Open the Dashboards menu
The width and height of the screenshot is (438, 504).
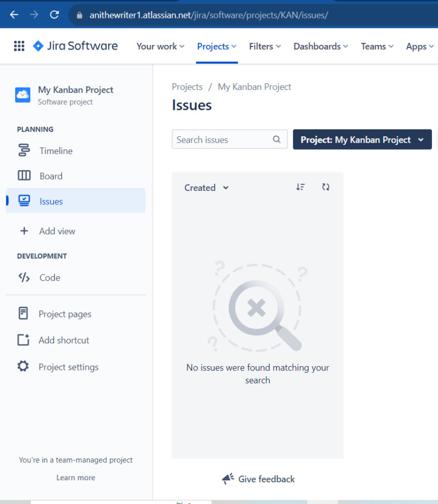tap(320, 47)
